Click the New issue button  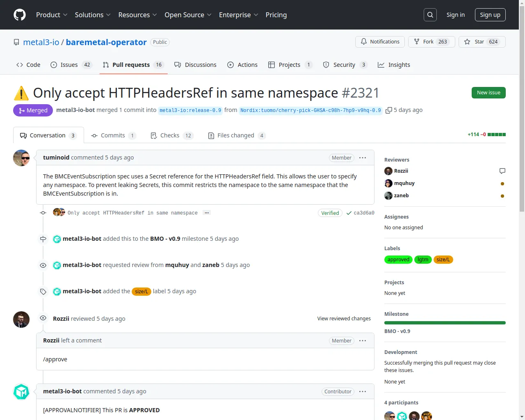click(x=488, y=93)
